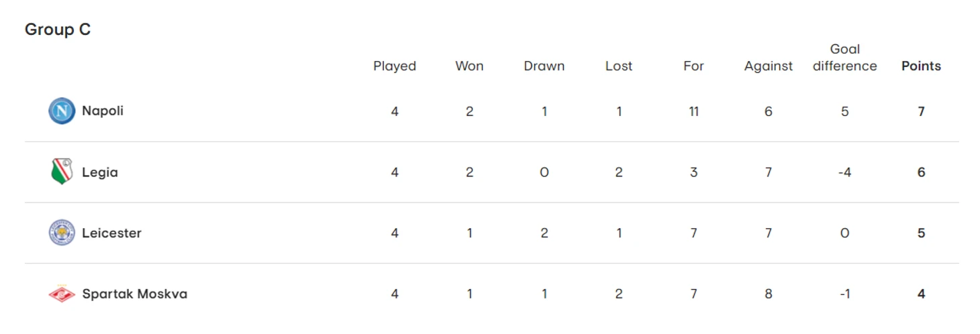This screenshot has width=980, height=334.
Task: Open the Napoli team link
Action: (x=103, y=111)
